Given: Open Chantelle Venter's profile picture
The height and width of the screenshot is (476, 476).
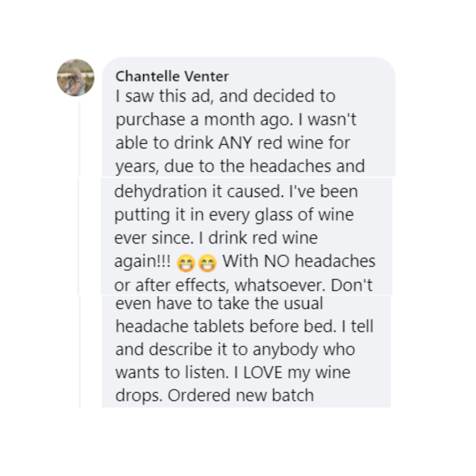Looking at the screenshot, I should tap(75, 78).
